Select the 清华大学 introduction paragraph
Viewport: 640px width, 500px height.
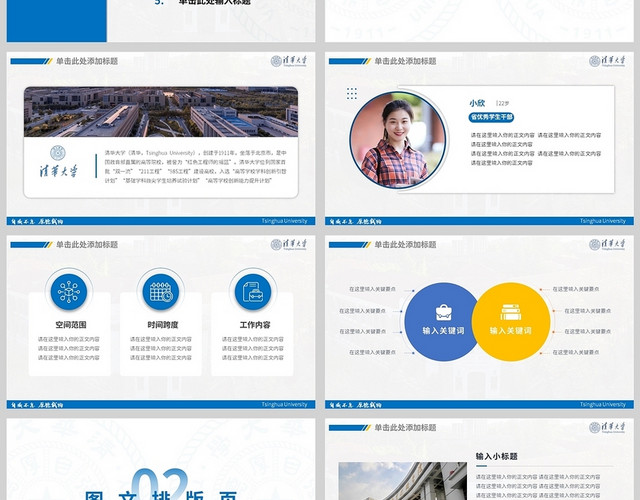[196, 167]
